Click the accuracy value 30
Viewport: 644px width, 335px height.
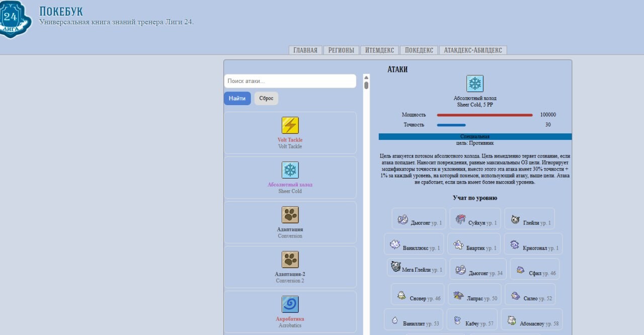tap(548, 125)
